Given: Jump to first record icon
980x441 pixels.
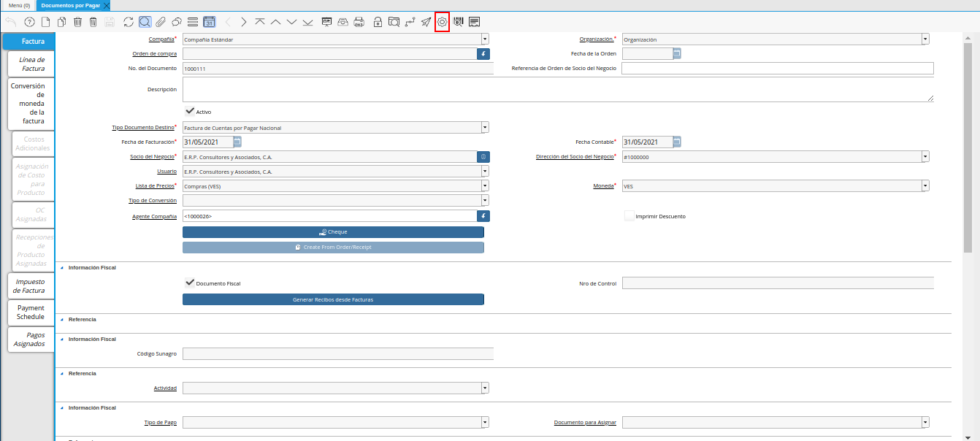Looking at the screenshot, I should pyautogui.click(x=260, y=22).
